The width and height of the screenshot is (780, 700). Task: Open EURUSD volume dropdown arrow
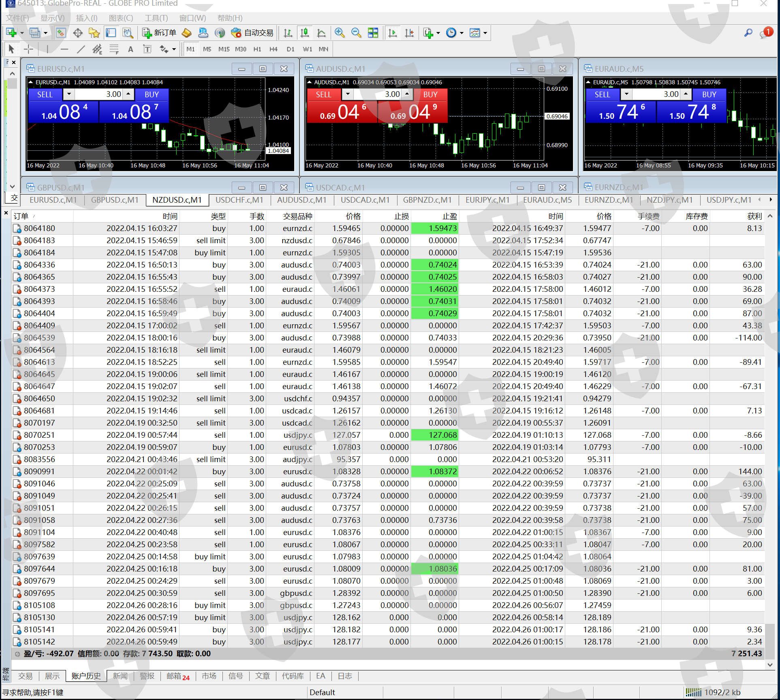pos(68,94)
